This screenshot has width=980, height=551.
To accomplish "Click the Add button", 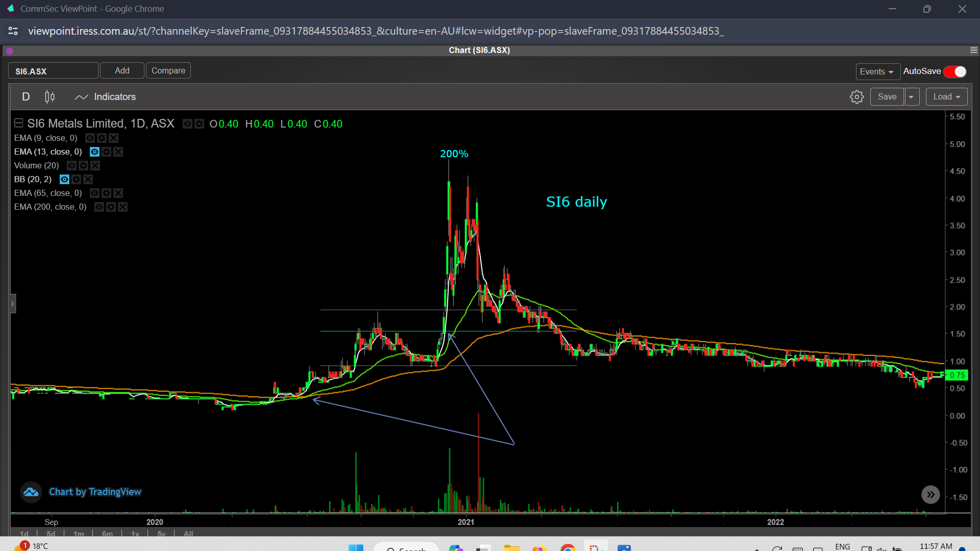I will click(122, 70).
